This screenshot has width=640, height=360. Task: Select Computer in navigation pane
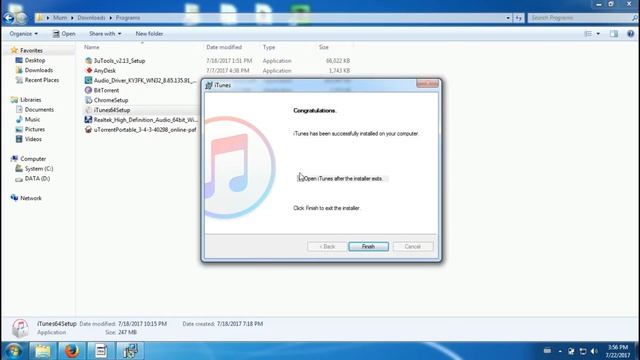coord(33,159)
